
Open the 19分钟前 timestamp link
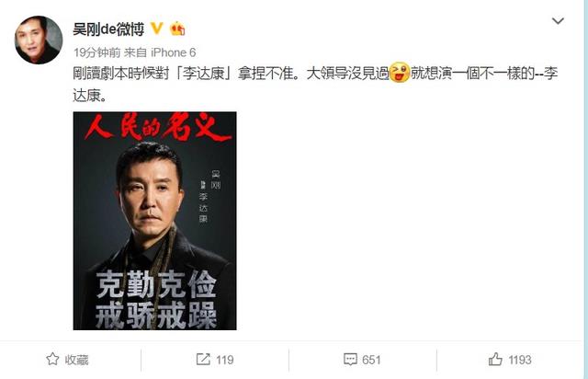tap(96, 52)
